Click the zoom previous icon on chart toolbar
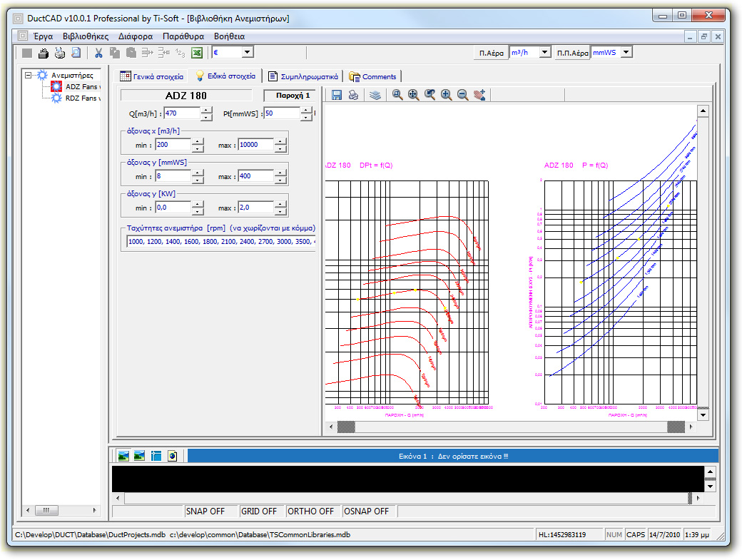The width and height of the screenshot is (742, 560). pos(431,95)
